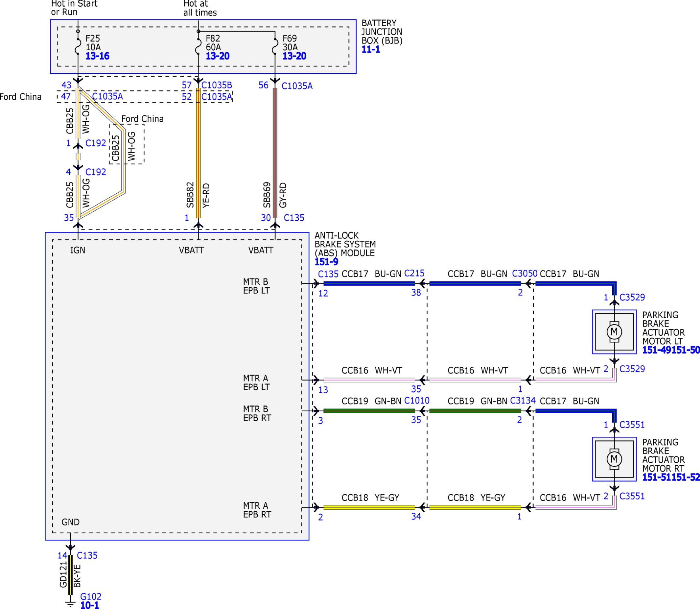Open the 151-9 ABS Module reference link
The width and height of the screenshot is (700, 609).
coord(326,262)
